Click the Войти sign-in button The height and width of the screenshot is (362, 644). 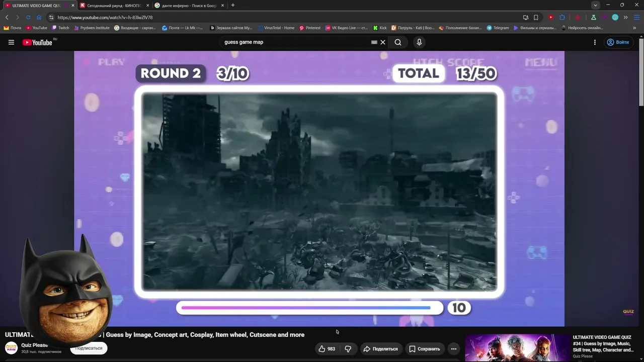[618, 42]
